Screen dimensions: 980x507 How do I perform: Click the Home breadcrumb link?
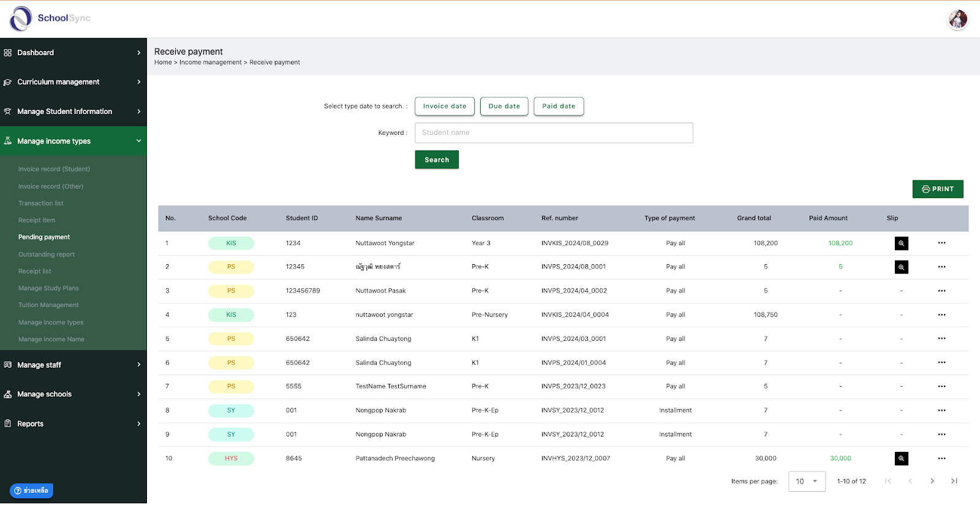pyautogui.click(x=163, y=63)
